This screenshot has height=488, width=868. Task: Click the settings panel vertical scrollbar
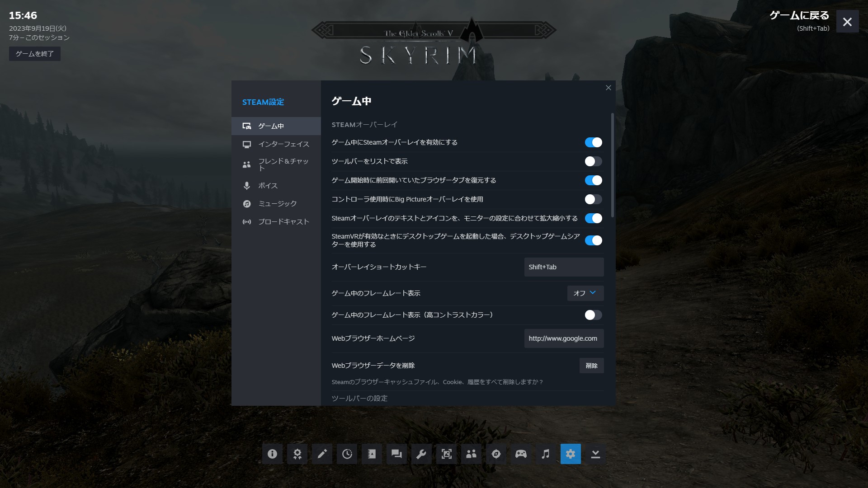(x=613, y=165)
